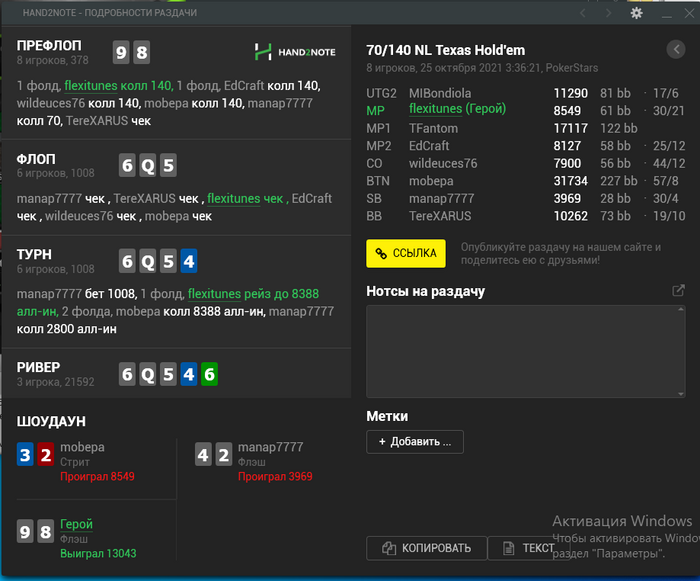Image resolution: width=700 pixels, height=581 pixels.
Task: Click preflop hole card 9
Action: tap(121, 52)
